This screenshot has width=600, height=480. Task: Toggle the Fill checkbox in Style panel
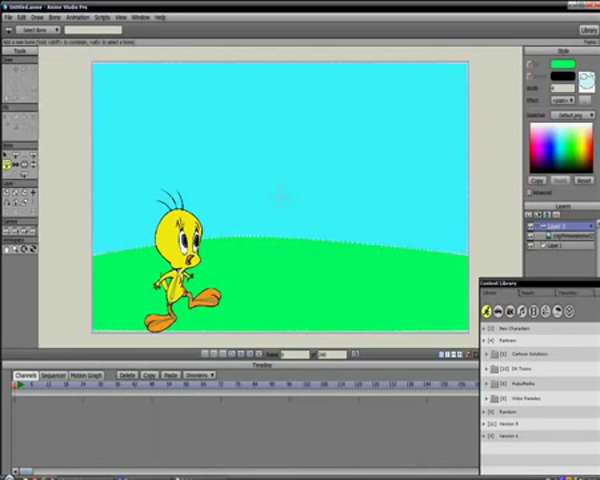coord(530,64)
